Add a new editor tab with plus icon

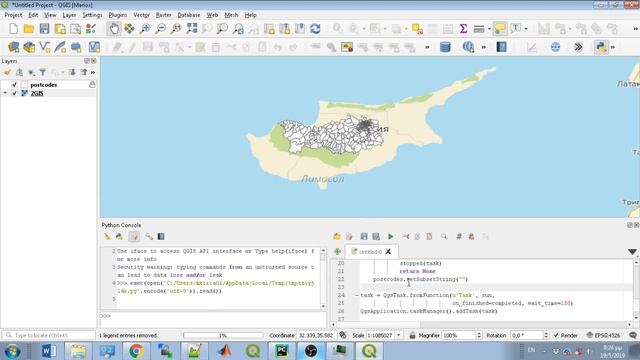point(338,251)
